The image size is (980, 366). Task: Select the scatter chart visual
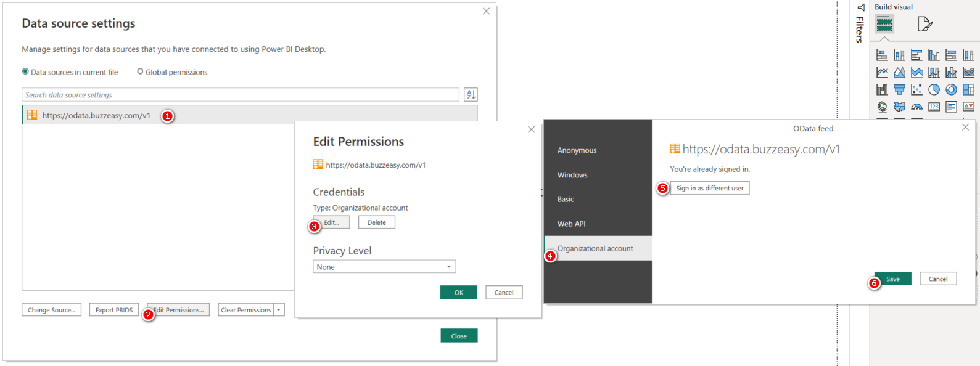coord(916,90)
